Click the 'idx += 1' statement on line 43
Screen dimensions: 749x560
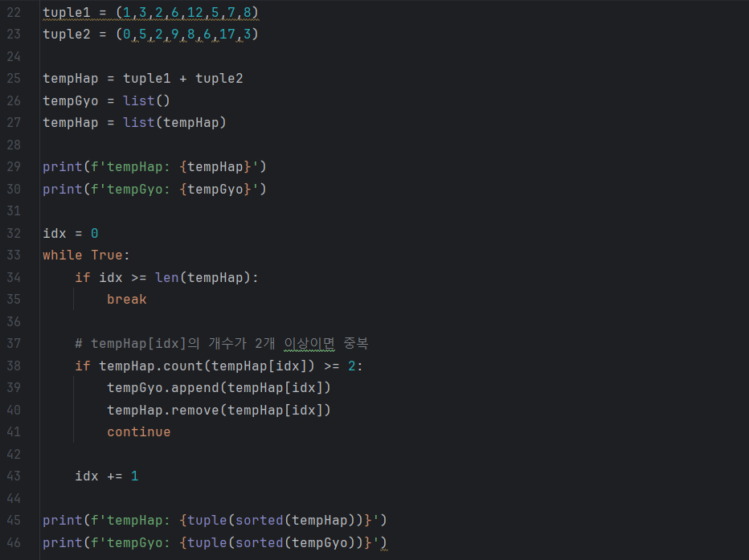(x=107, y=476)
